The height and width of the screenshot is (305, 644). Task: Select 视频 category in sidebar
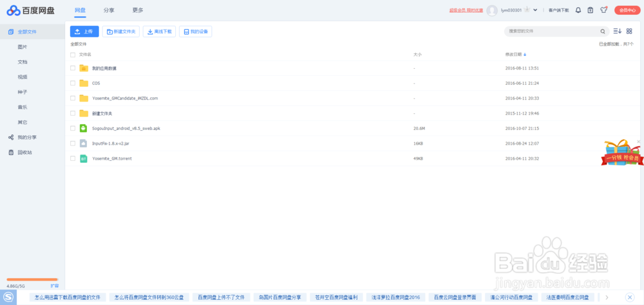(x=23, y=77)
